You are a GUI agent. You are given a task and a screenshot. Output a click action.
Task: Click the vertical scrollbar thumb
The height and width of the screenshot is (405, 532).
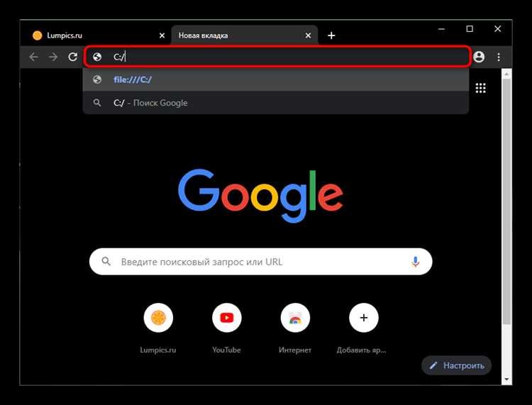tap(506, 201)
